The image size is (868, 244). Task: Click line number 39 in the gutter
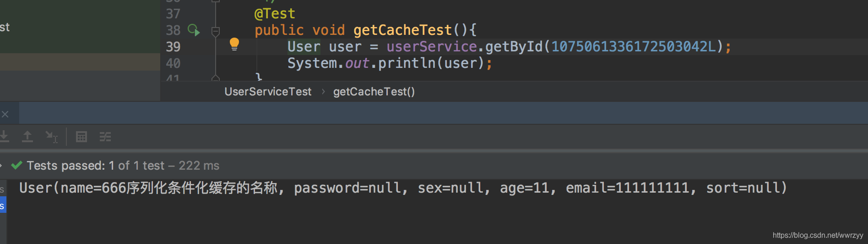tap(173, 47)
